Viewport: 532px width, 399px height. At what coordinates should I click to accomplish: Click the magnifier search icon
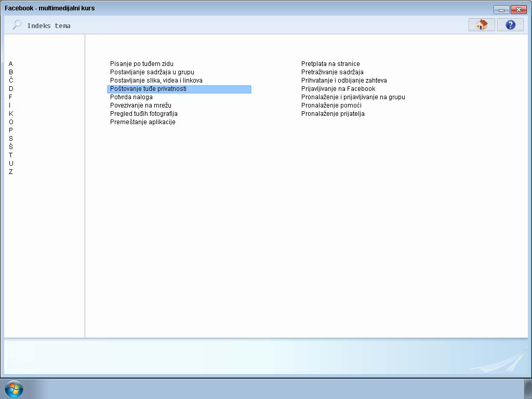point(17,24)
